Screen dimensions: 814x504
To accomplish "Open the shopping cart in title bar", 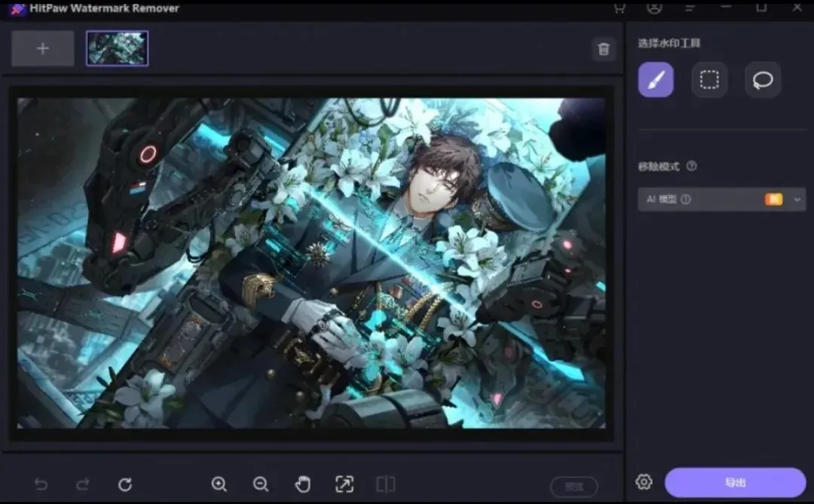I will pyautogui.click(x=619, y=8).
